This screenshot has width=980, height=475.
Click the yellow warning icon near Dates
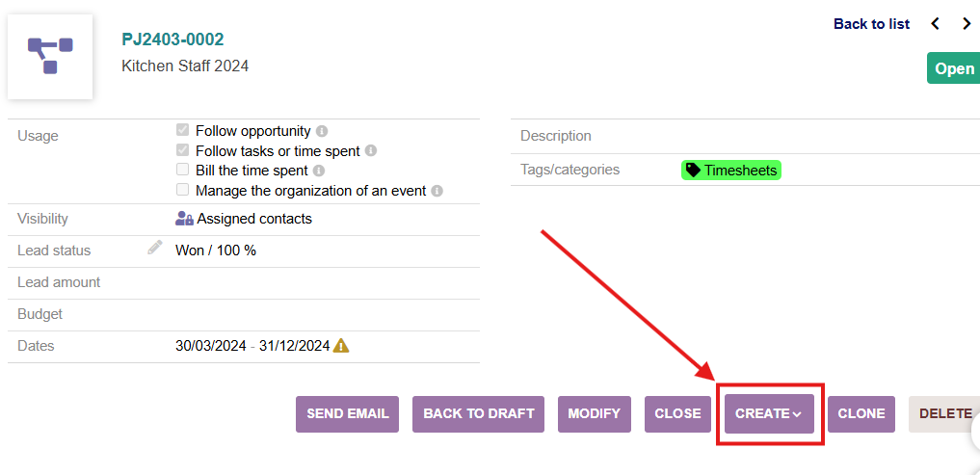[x=341, y=346]
